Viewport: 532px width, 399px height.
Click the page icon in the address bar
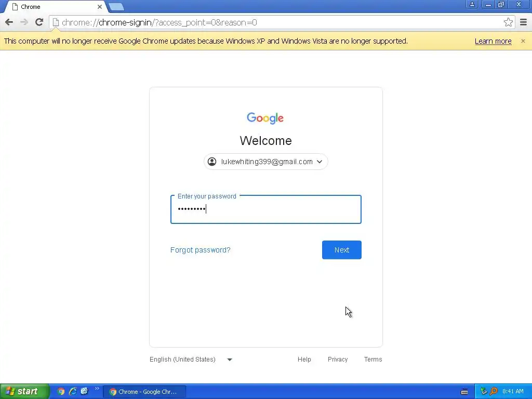click(x=56, y=22)
